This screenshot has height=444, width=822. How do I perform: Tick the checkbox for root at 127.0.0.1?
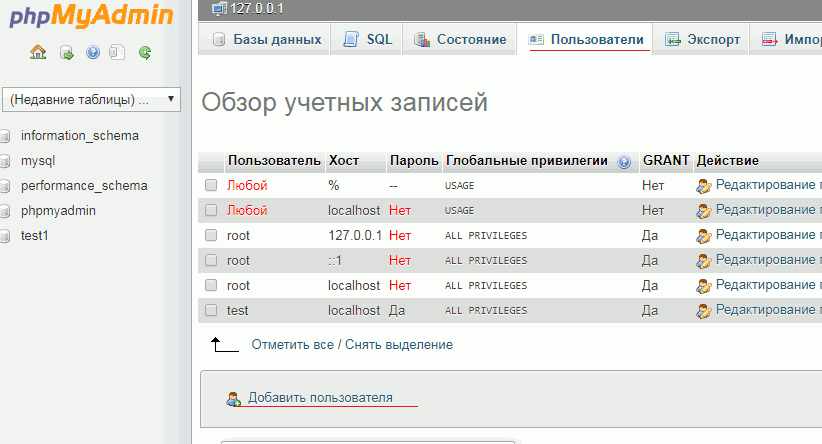pyautogui.click(x=211, y=235)
